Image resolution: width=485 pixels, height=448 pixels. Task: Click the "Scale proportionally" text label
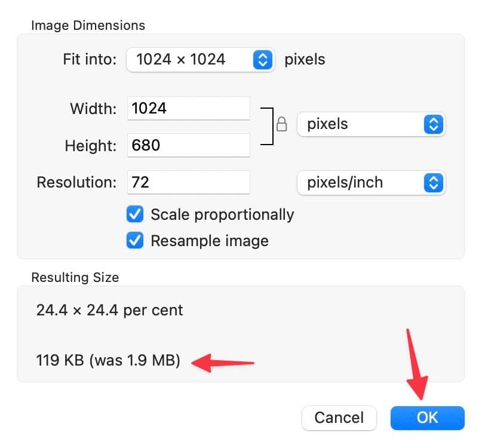coord(222,214)
